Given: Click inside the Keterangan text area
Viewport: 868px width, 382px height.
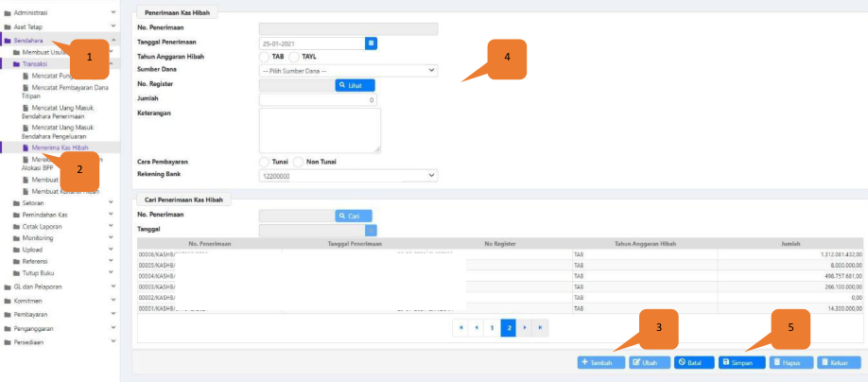Looking at the screenshot, I should 320,130.
